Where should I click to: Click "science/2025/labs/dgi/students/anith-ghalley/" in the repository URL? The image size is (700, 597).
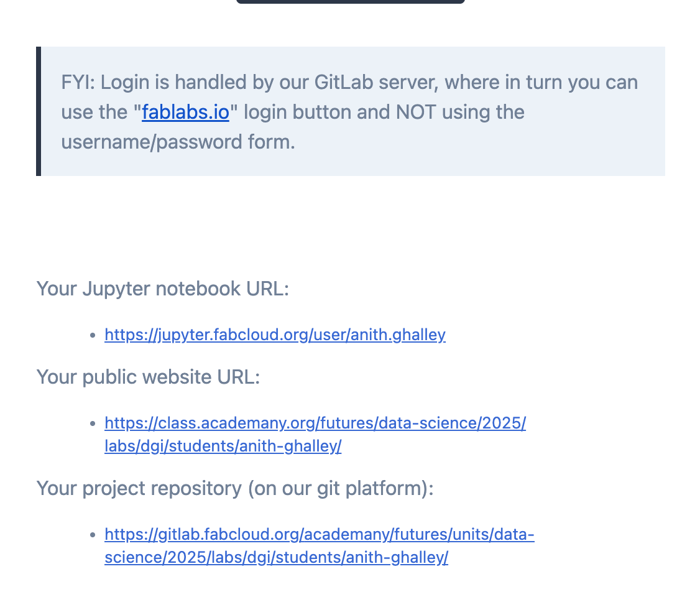click(x=276, y=558)
